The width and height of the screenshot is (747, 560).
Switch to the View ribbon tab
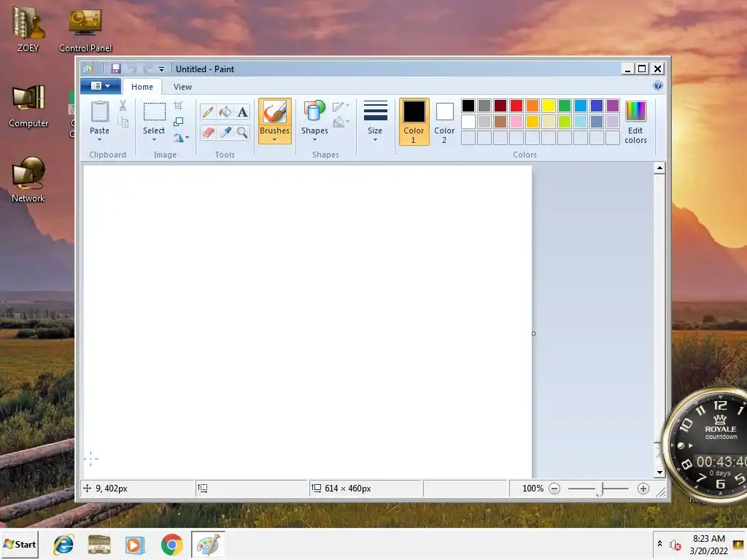(x=182, y=87)
